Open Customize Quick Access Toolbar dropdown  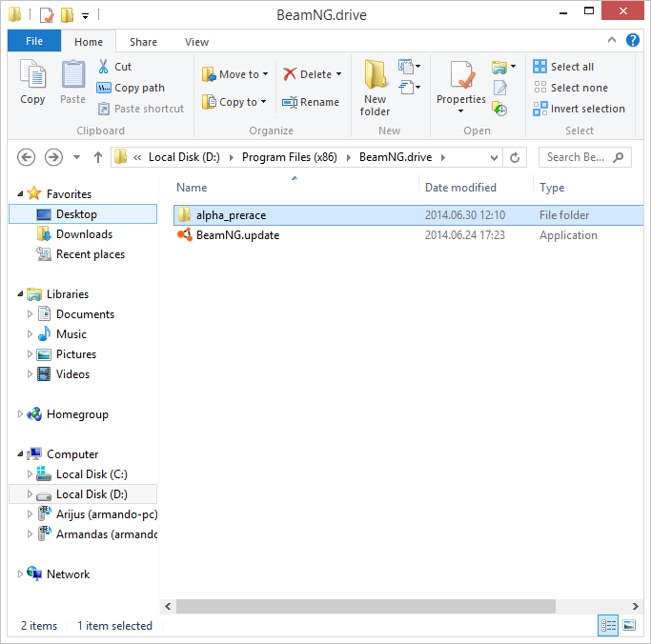pos(85,16)
